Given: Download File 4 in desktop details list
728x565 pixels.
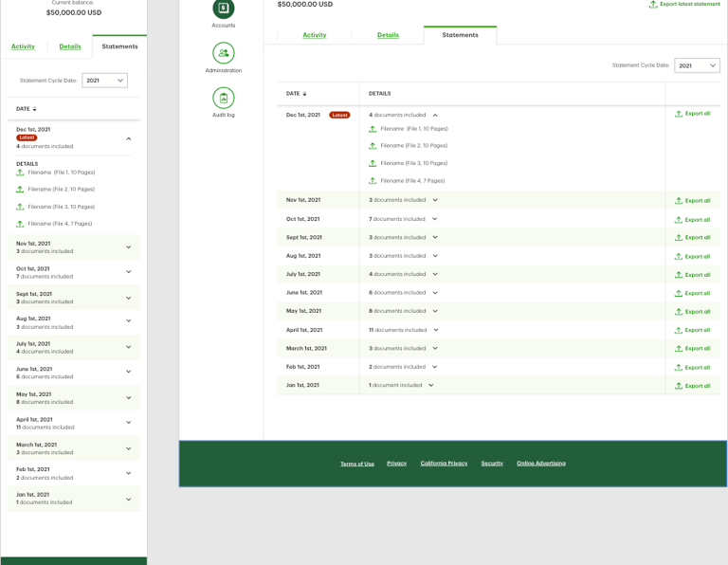Looking at the screenshot, I should pos(373,181).
